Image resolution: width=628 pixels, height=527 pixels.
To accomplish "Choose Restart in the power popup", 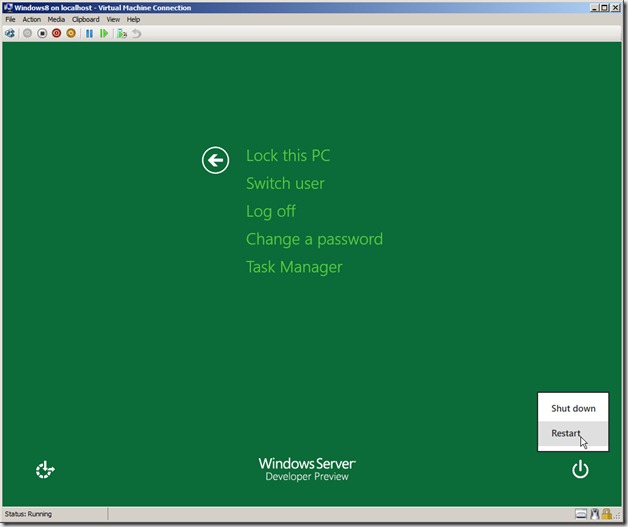I will 573,433.
